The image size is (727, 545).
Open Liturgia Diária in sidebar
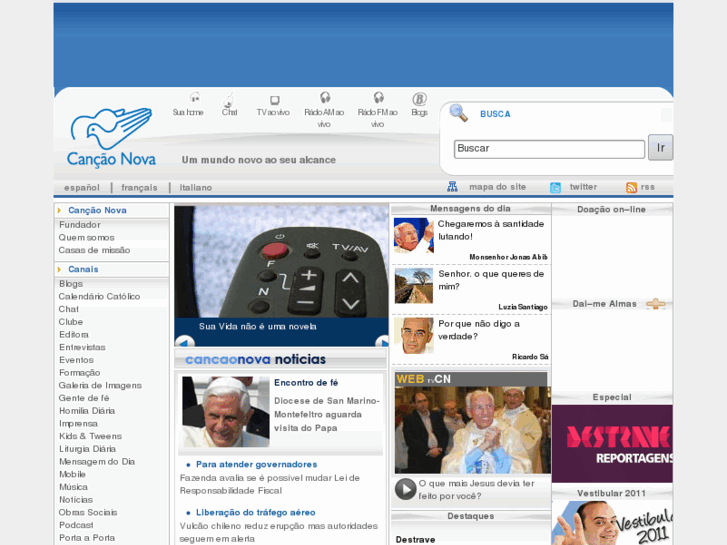87,449
